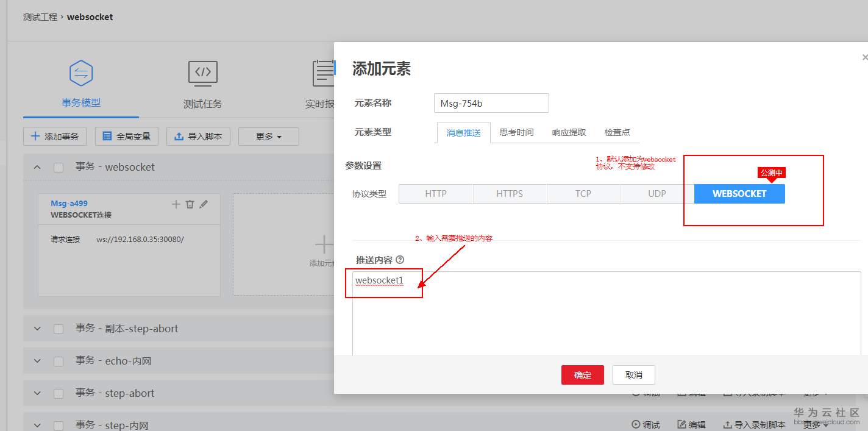Click the WEBSOCKET连接 label in the Msg-a499 card

[x=81, y=215]
